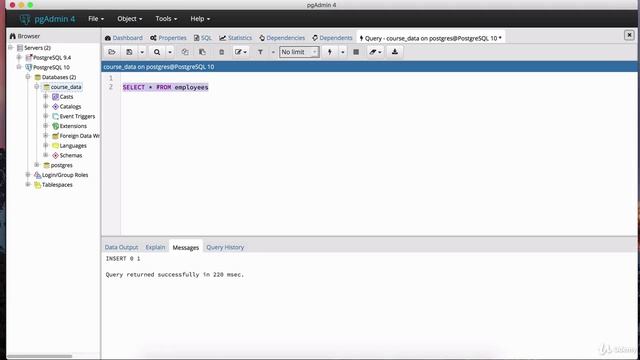Open the File menu

[96, 19]
